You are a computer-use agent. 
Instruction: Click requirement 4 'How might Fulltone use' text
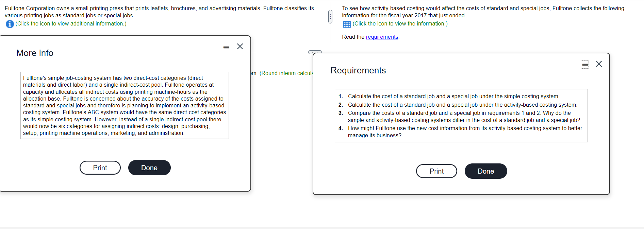click(465, 132)
